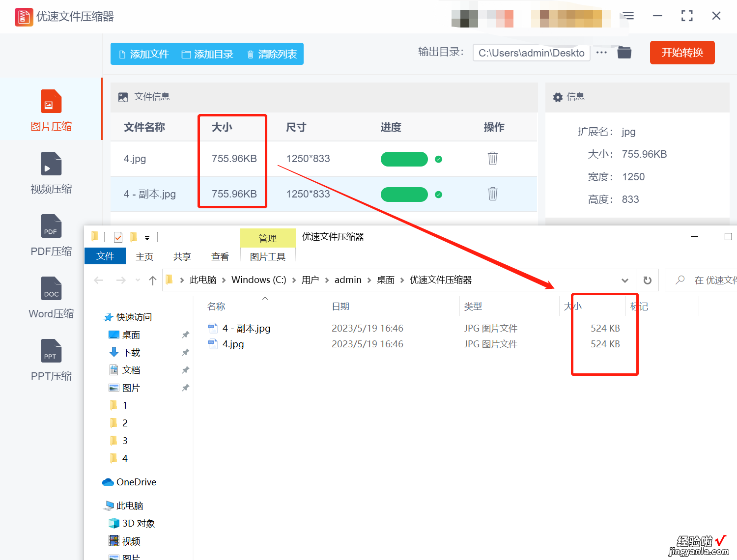Refresh the Explorer folder view
Image resolution: width=737 pixels, height=560 pixels.
tap(648, 280)
